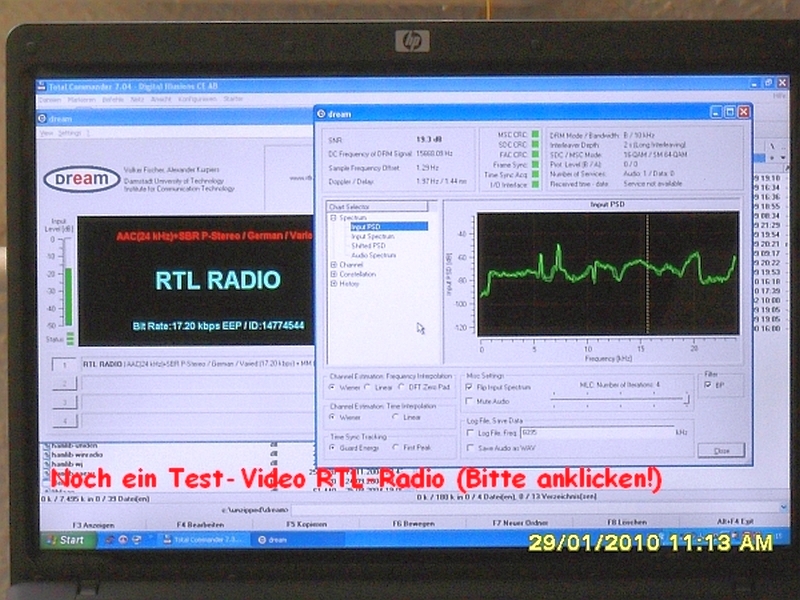This screenshot has width=800, height=600.
Task: Choose Guard Energy time sync tracking
Action: pos(333,447)
